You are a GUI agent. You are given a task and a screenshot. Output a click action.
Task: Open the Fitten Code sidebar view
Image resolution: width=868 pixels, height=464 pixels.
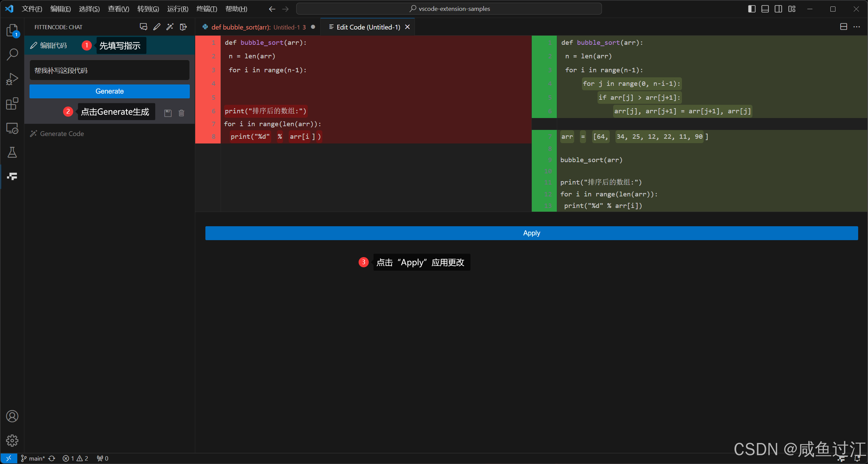[12, 176]
